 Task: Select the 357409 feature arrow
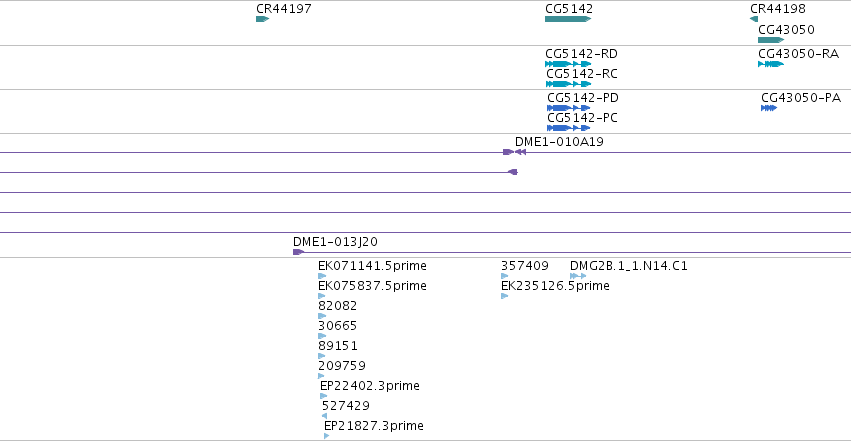click(x=505, y=276)
